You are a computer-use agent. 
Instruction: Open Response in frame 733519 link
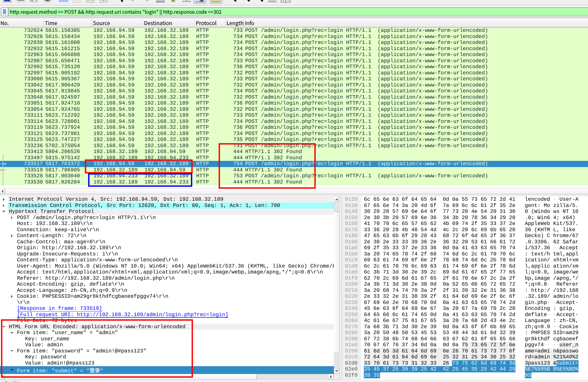[x=59, y=308]
